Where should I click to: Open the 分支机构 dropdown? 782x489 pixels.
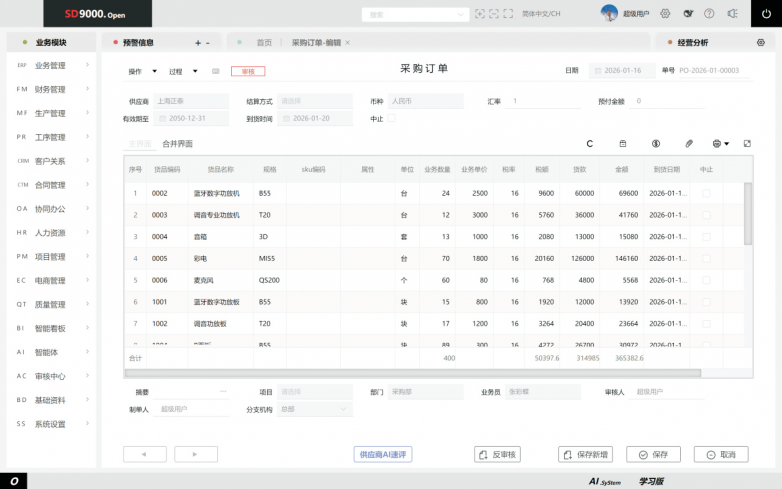(314, 409)
